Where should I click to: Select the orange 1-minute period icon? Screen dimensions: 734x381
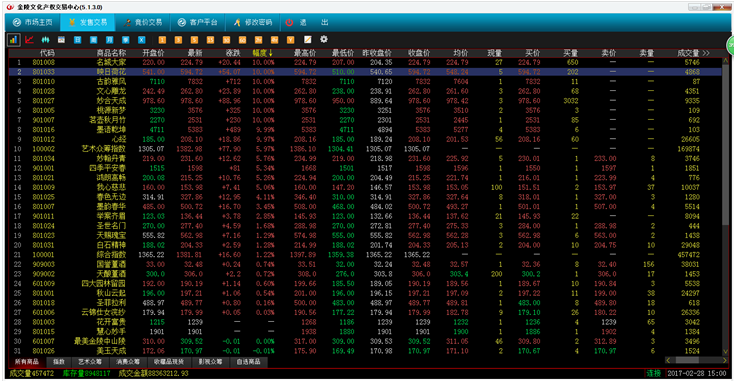point(162,40)
